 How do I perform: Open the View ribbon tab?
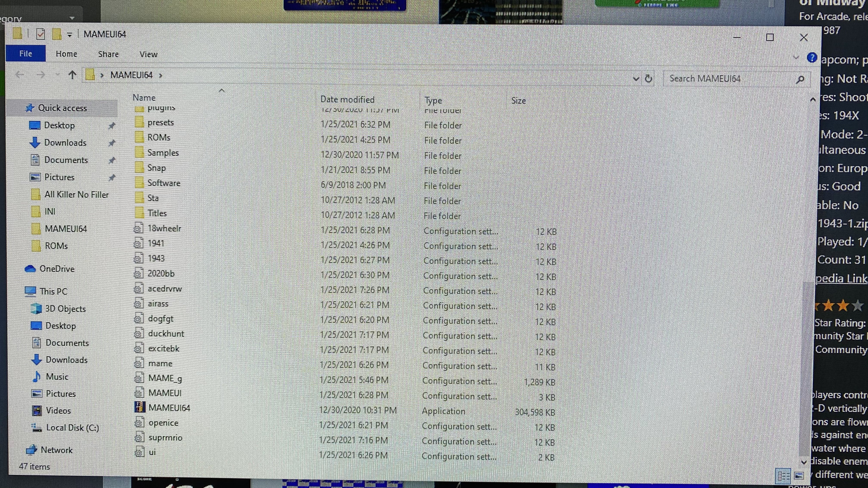[x=148, y=54]
